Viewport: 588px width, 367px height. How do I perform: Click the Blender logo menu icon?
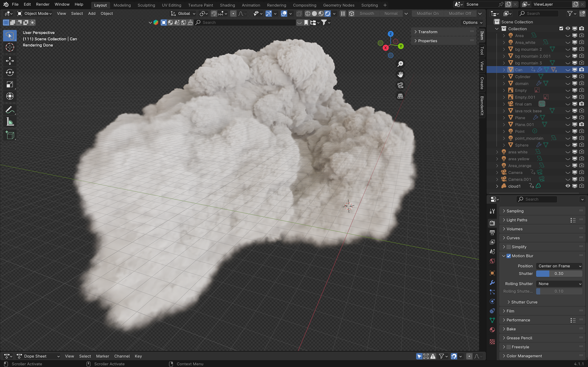[x=6, y=4]
